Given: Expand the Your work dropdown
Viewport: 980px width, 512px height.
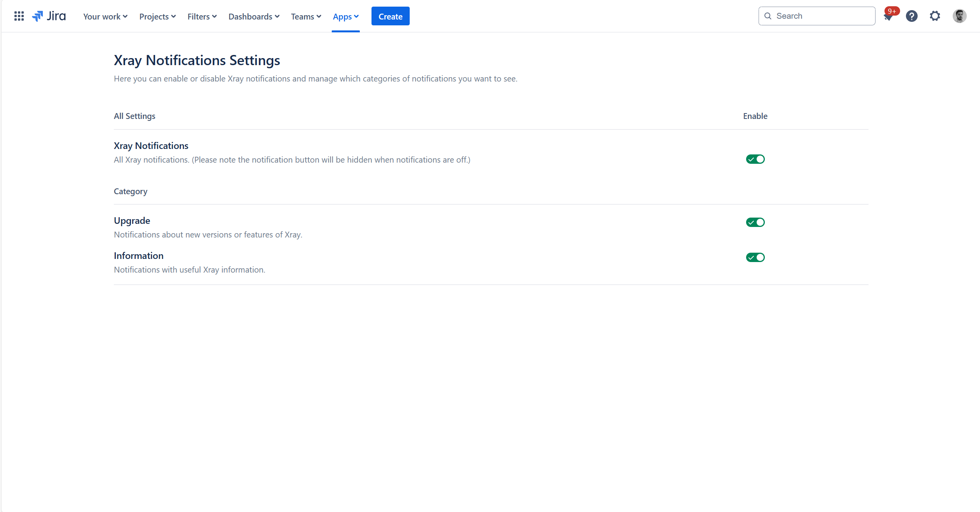Looking at the screenshot, I should pos(105,16).
